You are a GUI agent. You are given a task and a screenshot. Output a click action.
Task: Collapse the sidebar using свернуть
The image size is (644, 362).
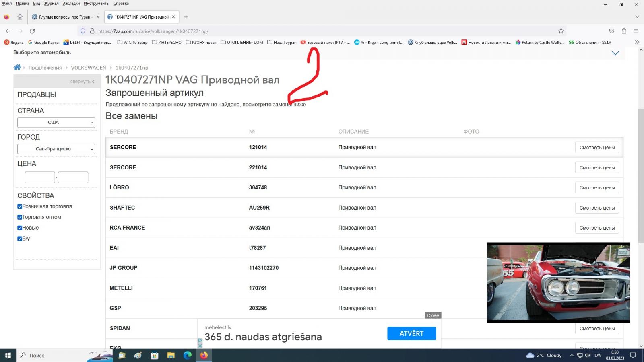tap(83, 82)
